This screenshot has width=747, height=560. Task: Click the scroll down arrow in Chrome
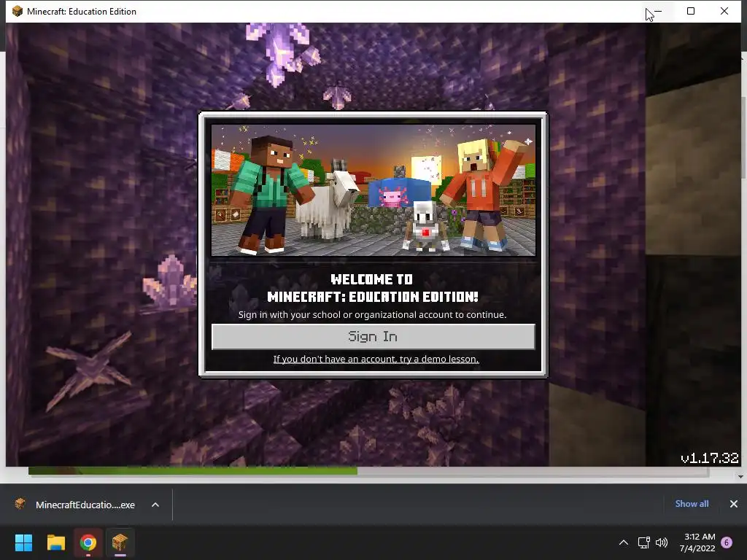coord(741,476)
